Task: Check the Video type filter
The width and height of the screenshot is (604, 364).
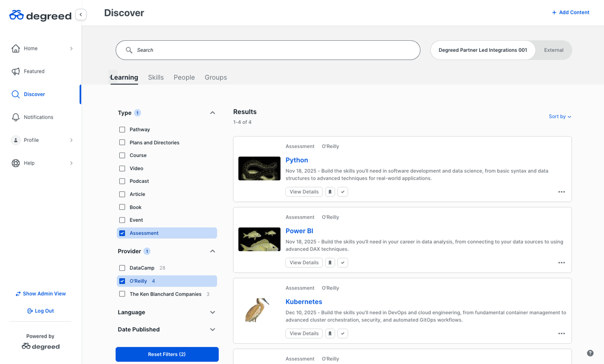Action: click(x=122, y=168)
